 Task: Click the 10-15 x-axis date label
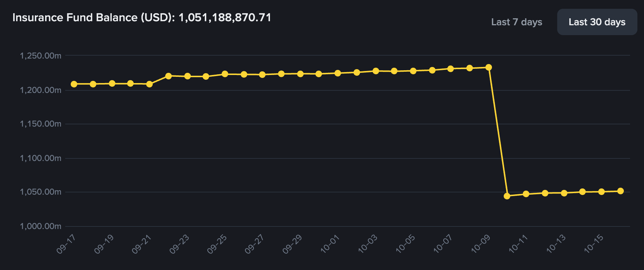pyautogui.click(x=594, y=244)
